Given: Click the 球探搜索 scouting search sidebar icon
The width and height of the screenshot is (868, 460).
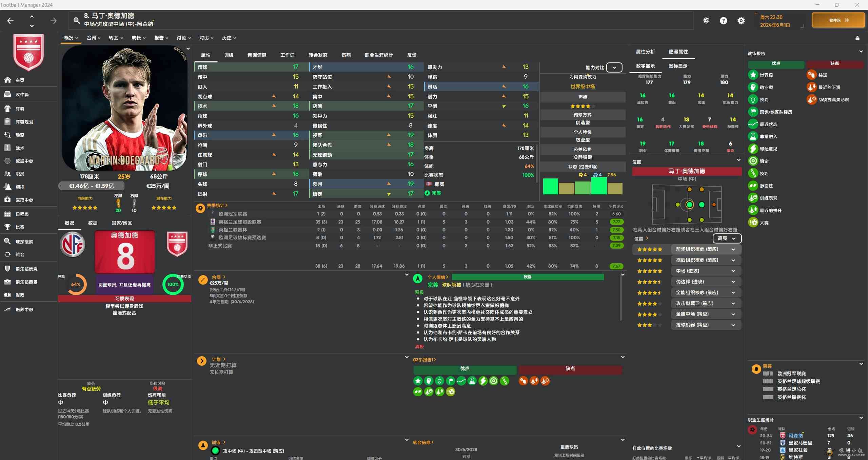Looking at the screenshot, I should pos(7,241).
